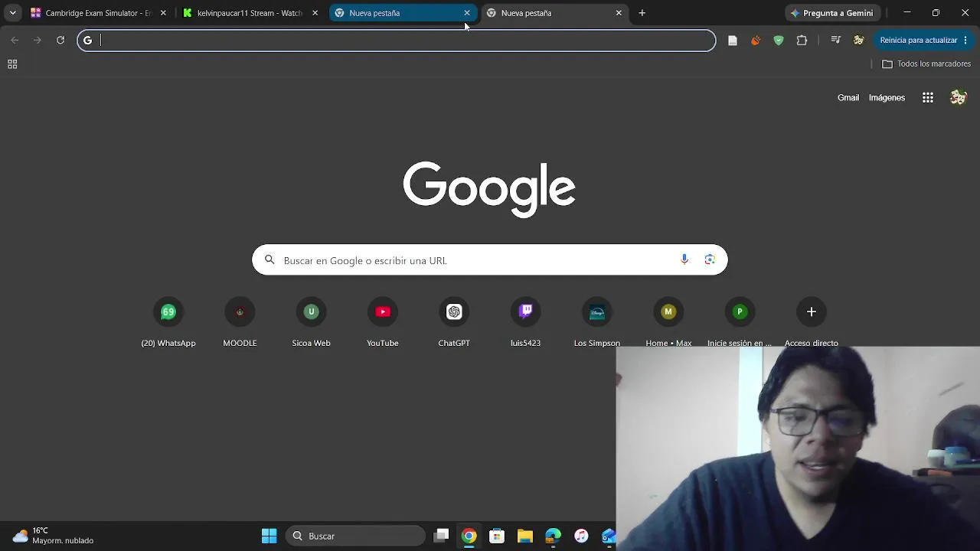Open the MOODLE shortcut
Screen dimensions: 980x551
(x=240, y=321)
